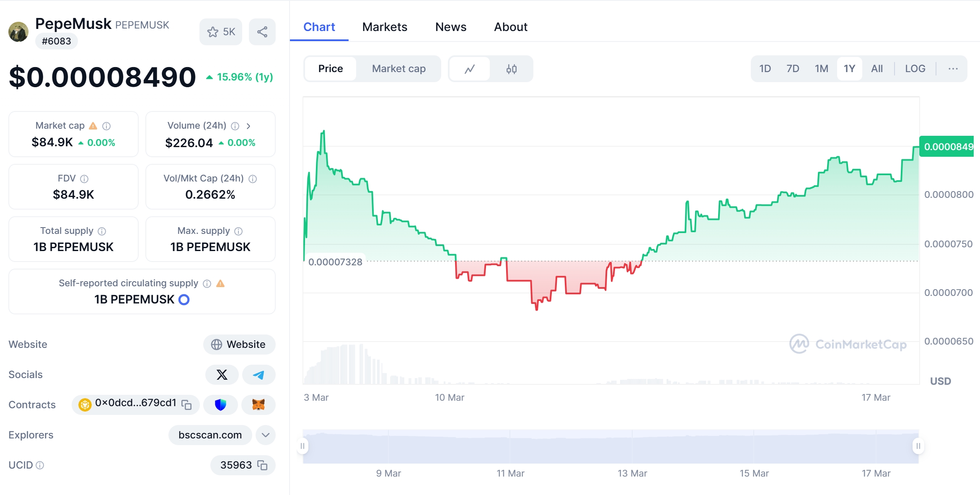Copy the UCID 35963
The height and width of the screenshot is (495, 980).
262,465
